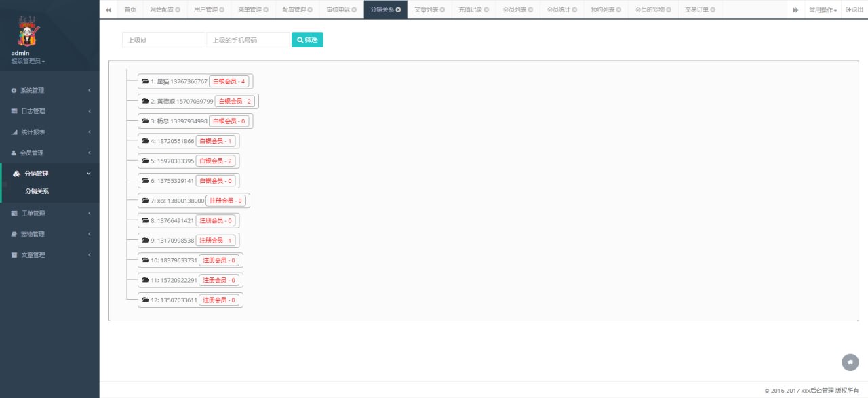Click the 分销管理 cubes icon
868x398 pixels.
pos(17,174)
